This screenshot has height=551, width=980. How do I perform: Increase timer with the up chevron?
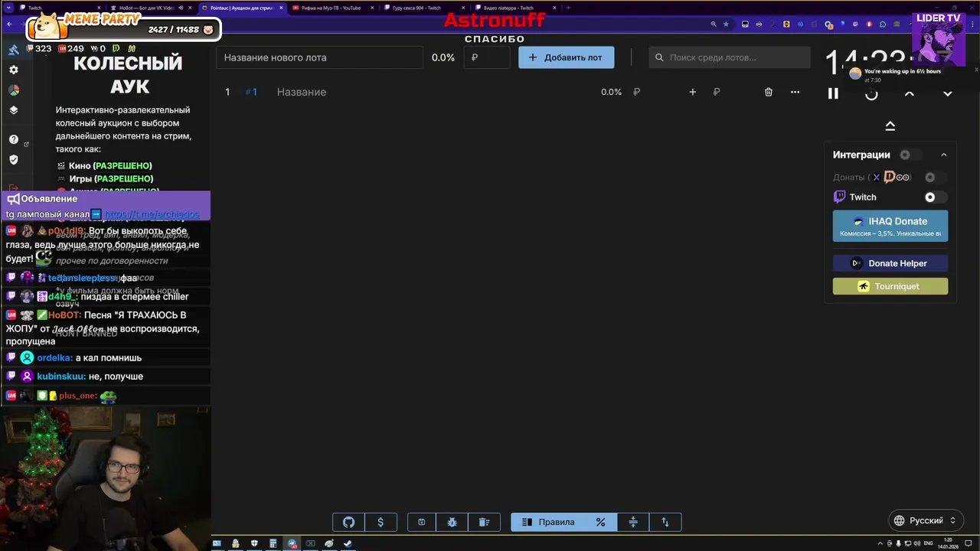pos(910,94)
